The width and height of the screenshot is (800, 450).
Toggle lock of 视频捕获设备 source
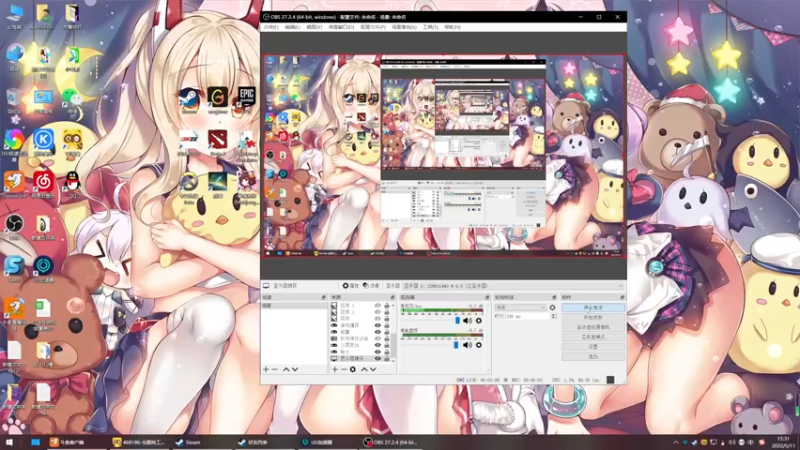coord(387,338)
